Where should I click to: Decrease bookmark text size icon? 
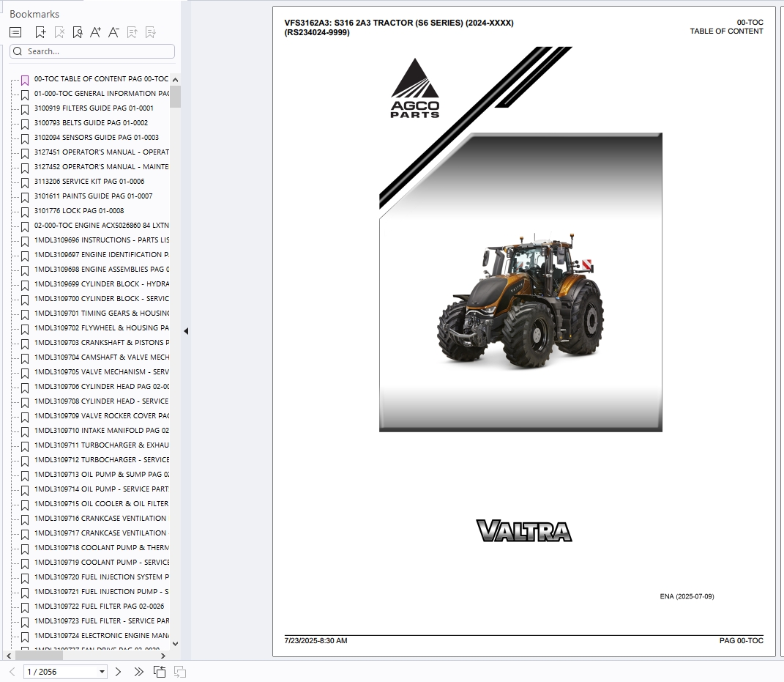click(113, 32)
